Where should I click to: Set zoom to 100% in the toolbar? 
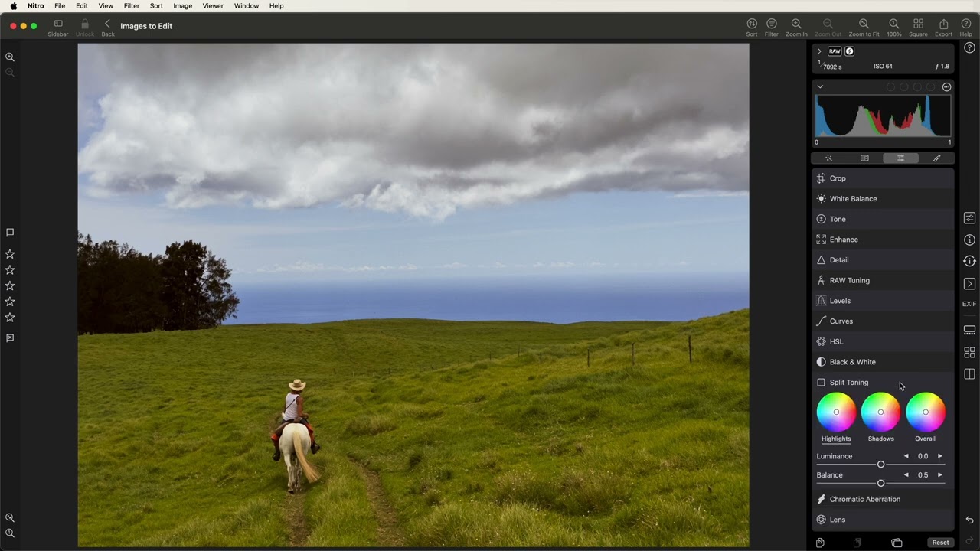click(x=894, y=28)
